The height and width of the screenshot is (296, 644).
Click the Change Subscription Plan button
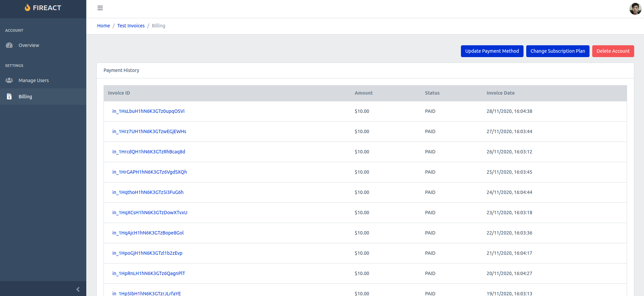[558, 51]
